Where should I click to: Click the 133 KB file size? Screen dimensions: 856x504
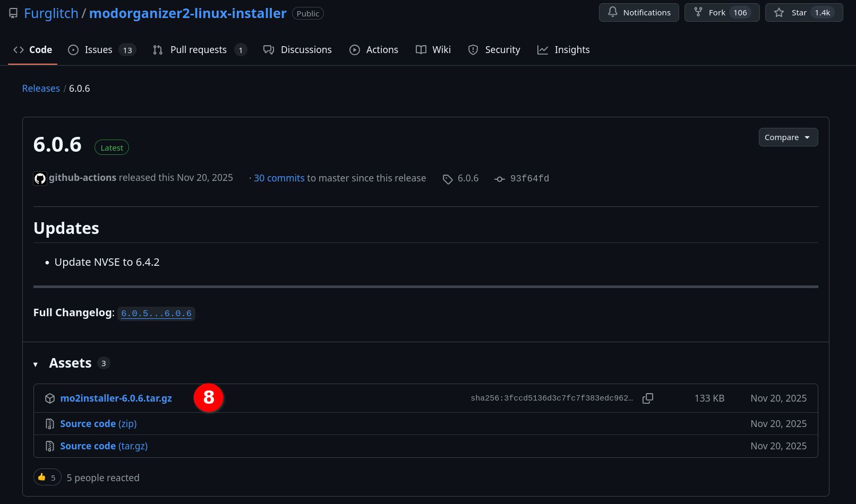click(709, 398)
